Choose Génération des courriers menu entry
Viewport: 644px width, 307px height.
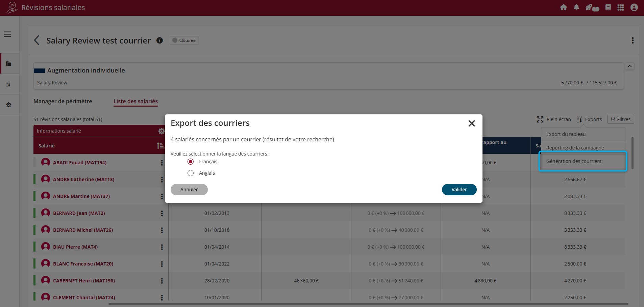click(x=574, y=161)
